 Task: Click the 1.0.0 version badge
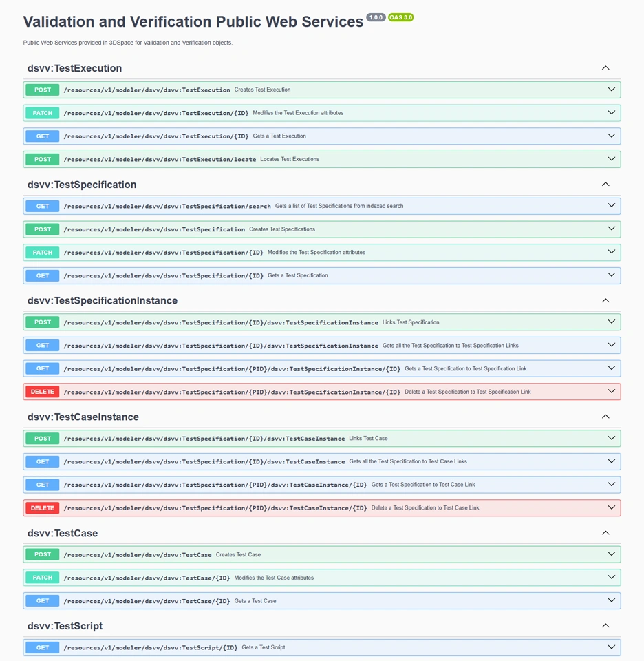click(376, 17)
